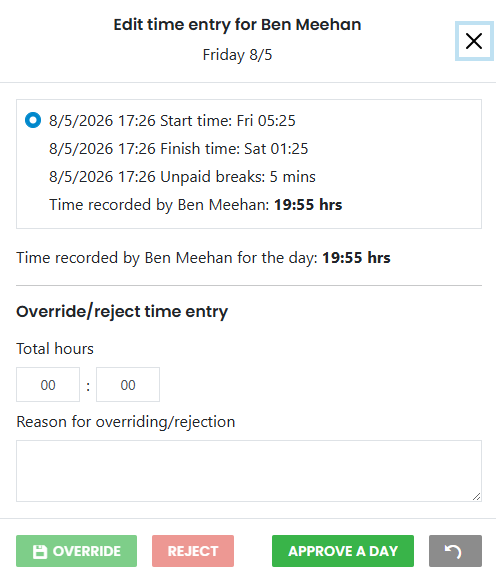Click the Friday 8/5 date subtitle
The height and width of the screenshot is (581, 496).
pos(237,55)
